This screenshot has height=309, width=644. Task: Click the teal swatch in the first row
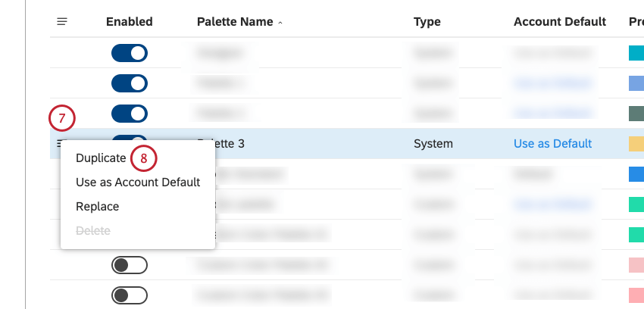[636, 53]
